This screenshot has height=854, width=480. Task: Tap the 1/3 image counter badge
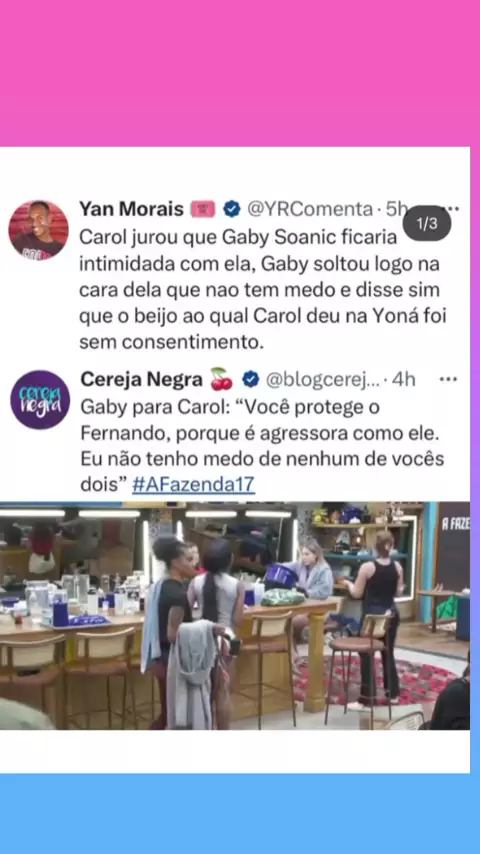pos(427,223)
